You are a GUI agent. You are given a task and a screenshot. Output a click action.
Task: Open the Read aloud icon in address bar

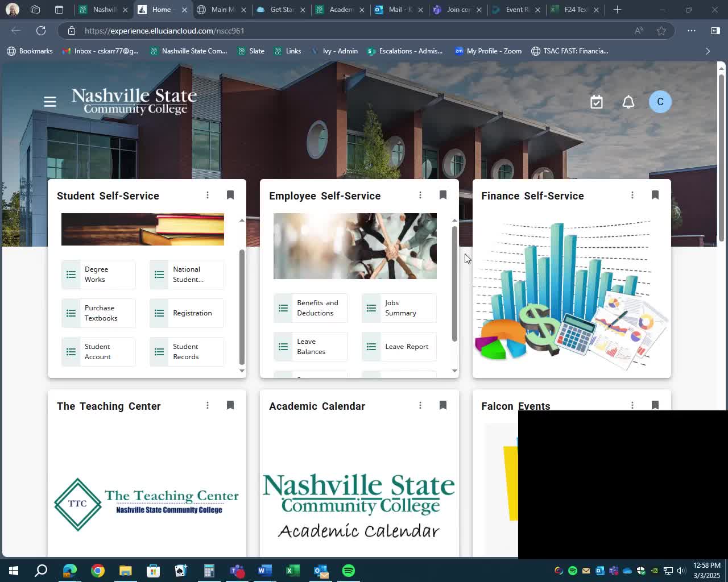(639, 31)
